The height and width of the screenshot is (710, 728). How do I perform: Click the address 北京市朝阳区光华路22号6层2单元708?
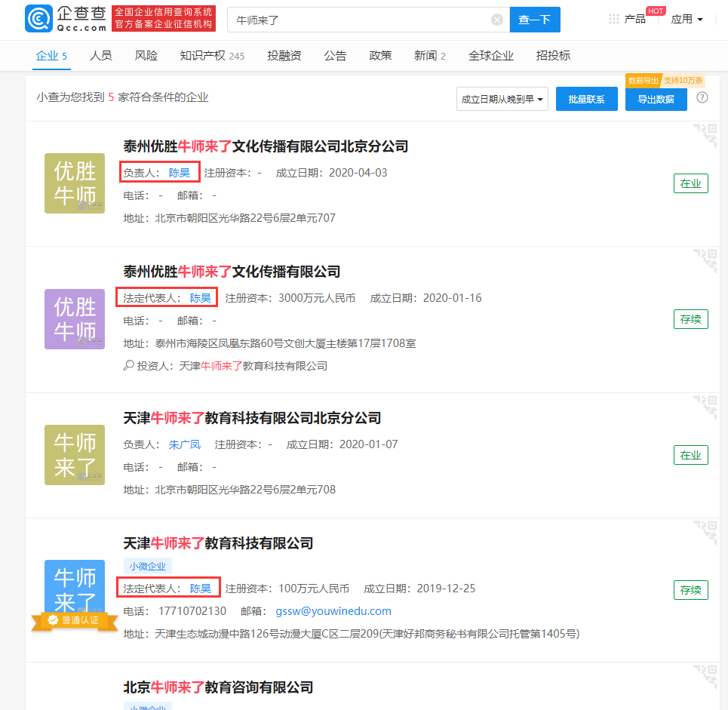245,490
